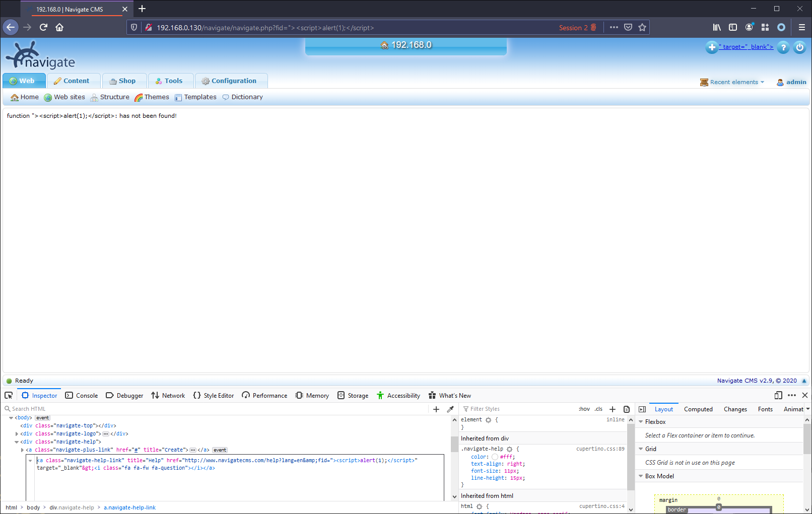Viewport: 812px width, 514px height.
Task: Click the Search HTML field
Action: (x=217, y=409)
